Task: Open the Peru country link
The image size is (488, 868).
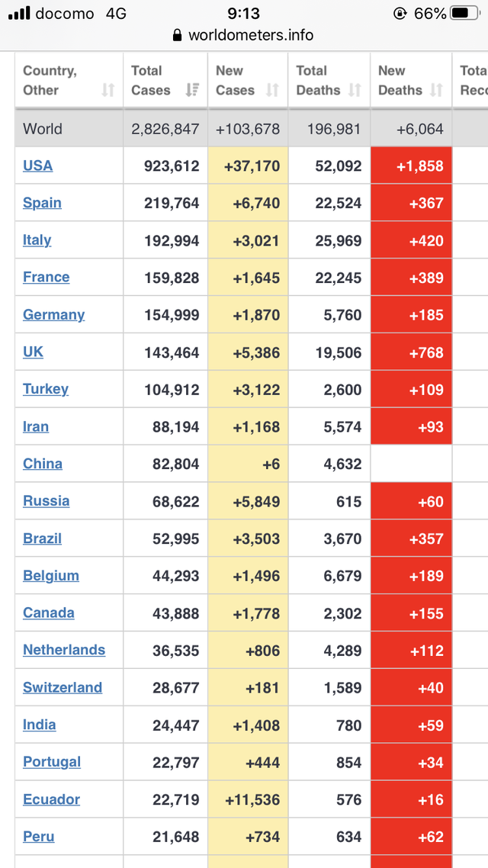Action: coord(39,836)
